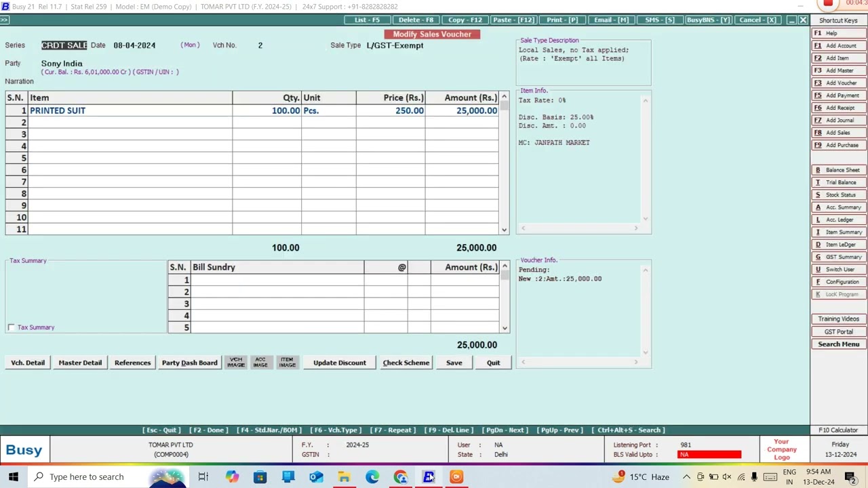The width and height of the screenshot is (868, 488).
Task: Switch to Busy app in the taskbar
Action: pos(429,476)
